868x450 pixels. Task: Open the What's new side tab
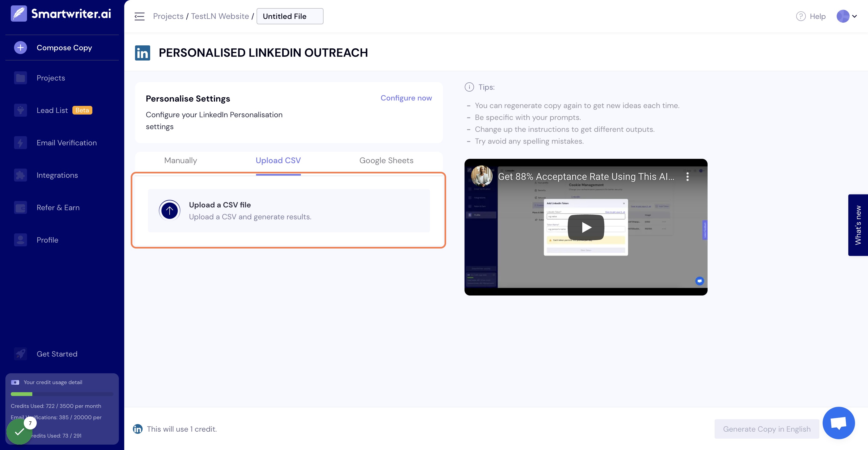point(858,225)
